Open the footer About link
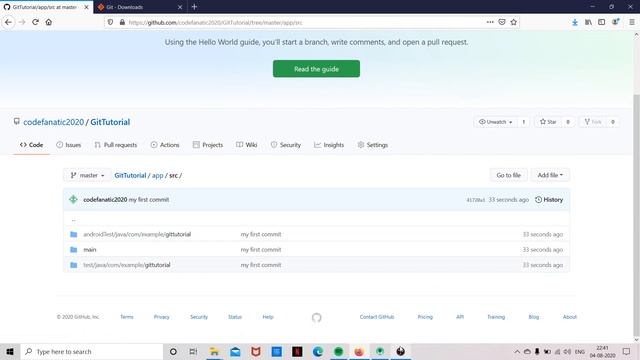 tap(569, 317)
